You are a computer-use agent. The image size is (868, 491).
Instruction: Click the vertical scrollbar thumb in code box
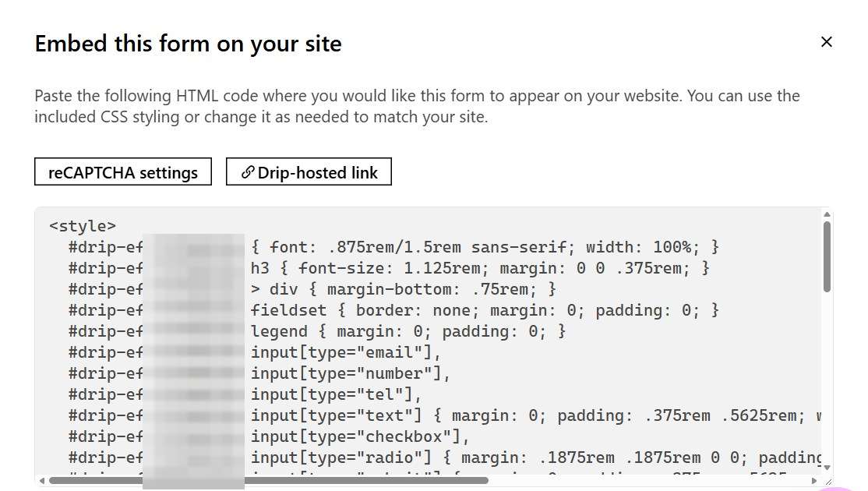pyautogui.click(x=827, y=256)
